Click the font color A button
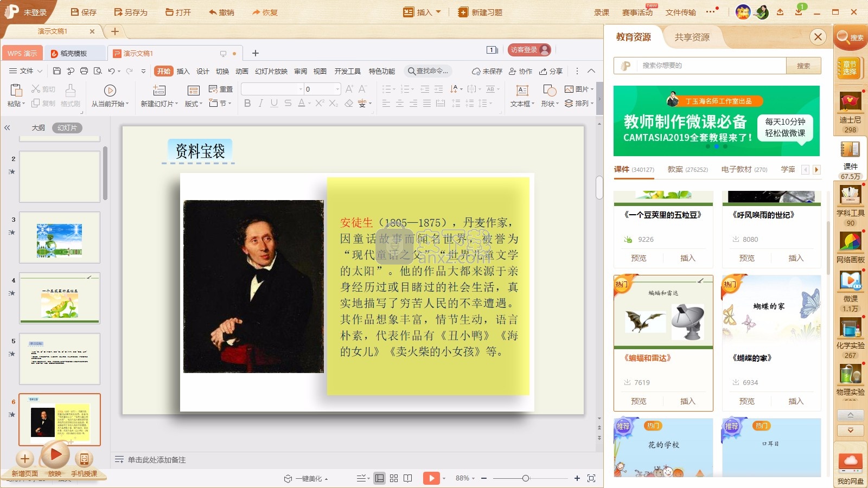 point(302,103)
